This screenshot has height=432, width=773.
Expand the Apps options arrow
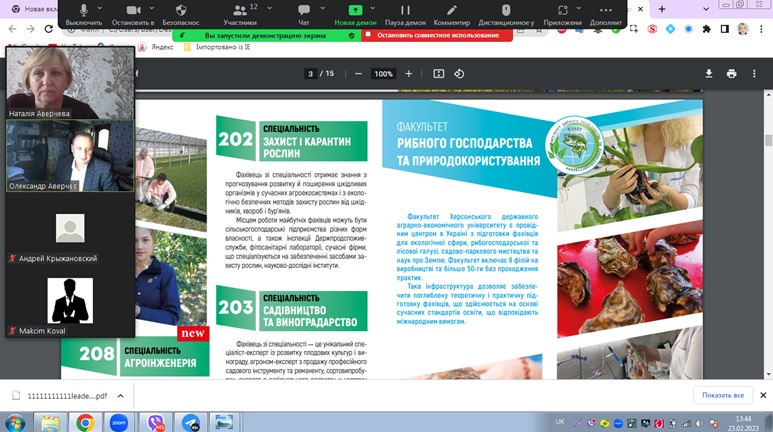tap(579, 8)
